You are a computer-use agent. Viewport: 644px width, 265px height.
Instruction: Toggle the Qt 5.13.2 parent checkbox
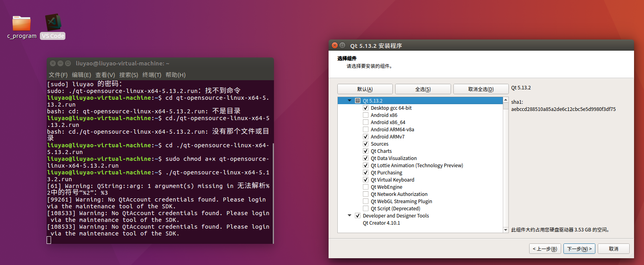coord(358,101)
